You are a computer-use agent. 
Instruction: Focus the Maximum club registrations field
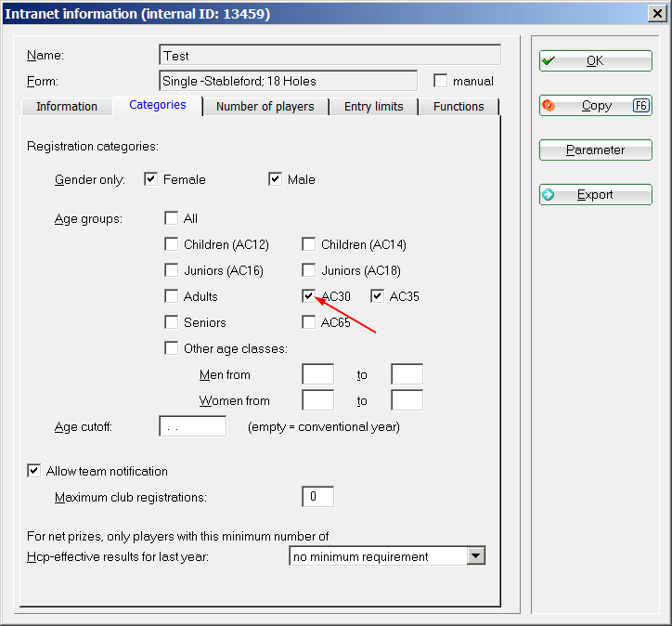tap(317, 497)
